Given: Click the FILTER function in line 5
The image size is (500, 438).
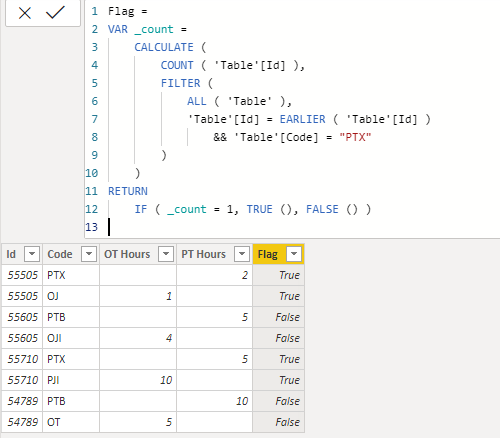Looking at the screenshot, I should coord(180,83).
